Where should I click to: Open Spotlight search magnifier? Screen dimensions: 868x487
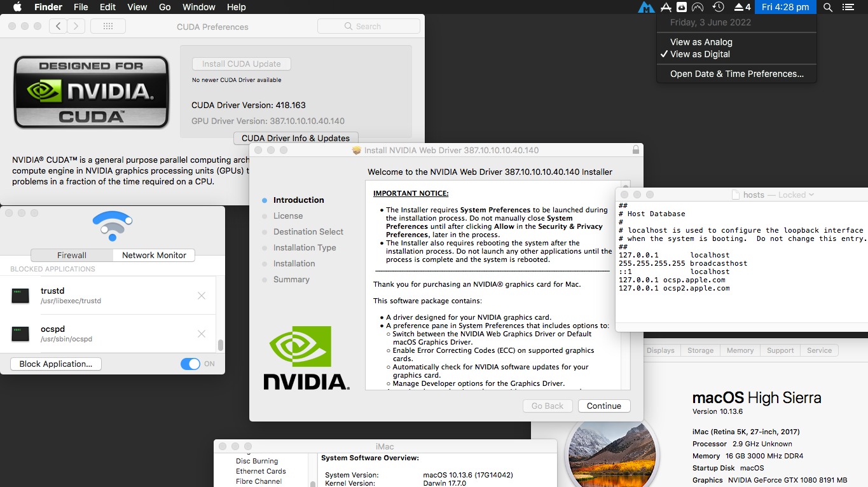pyautogui.click(x=827, y=7)
